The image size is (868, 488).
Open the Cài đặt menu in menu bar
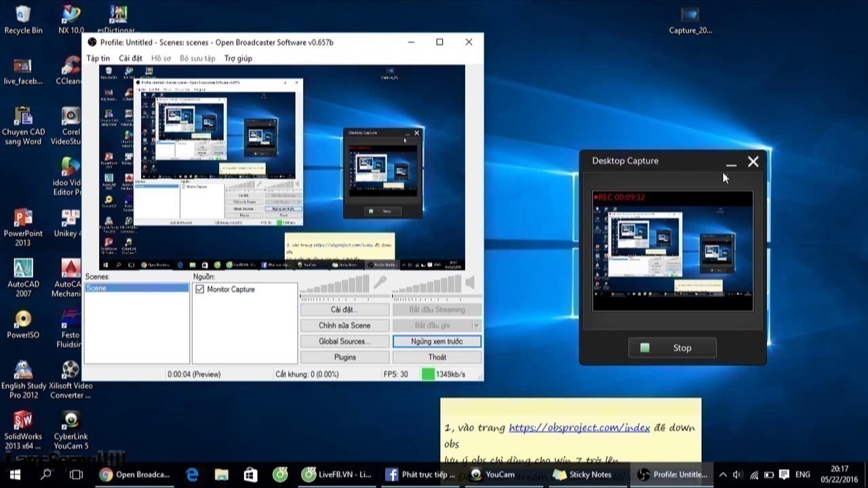131,58
